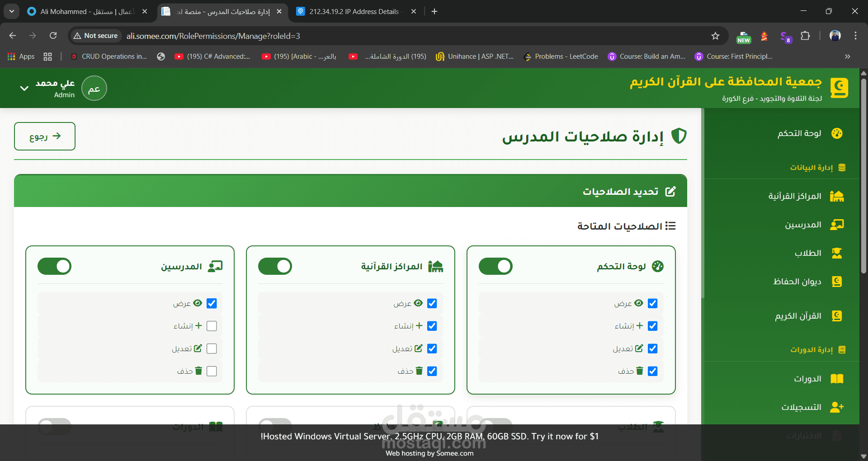Toggle لوحة التحكم permission switch
This screenshot has height=461, width=868.
[x=495, y=266]
